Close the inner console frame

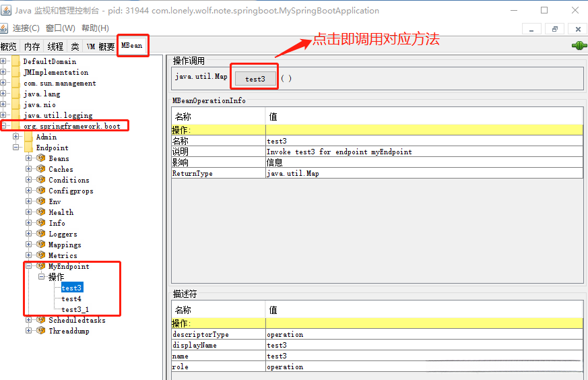click(x=578, y=29)
